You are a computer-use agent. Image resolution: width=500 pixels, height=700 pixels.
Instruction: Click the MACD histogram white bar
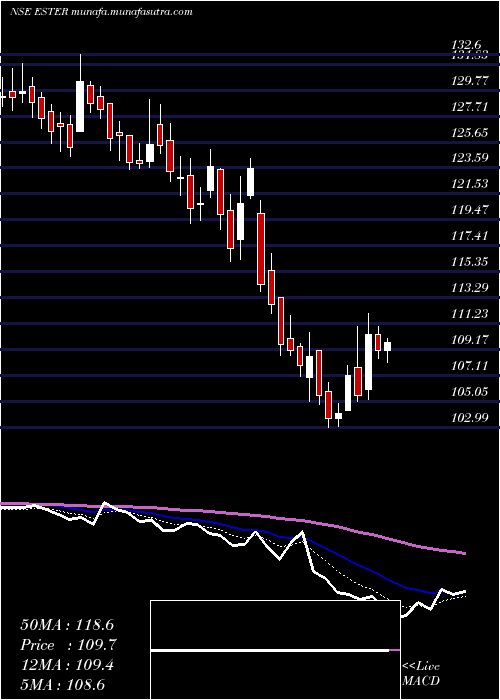[270, 650]
